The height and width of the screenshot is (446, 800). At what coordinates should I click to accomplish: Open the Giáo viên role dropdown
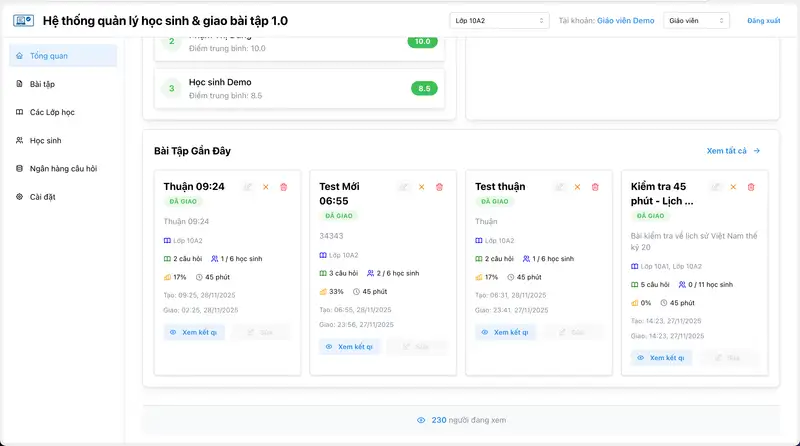[x=696, y=20]
